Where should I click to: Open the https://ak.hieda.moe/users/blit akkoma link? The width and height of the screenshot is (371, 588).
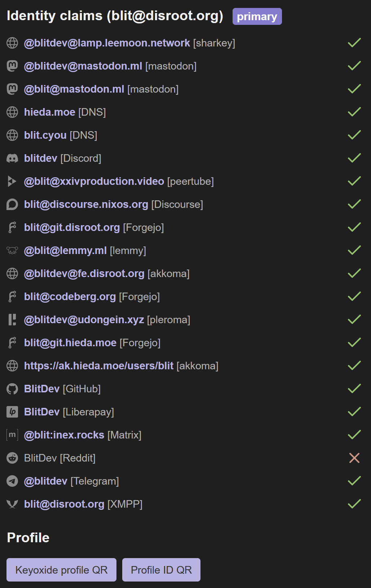click(99, 366)
